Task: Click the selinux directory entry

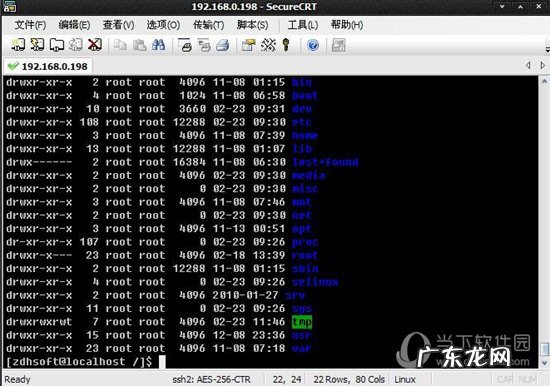Action: point(315,282)
